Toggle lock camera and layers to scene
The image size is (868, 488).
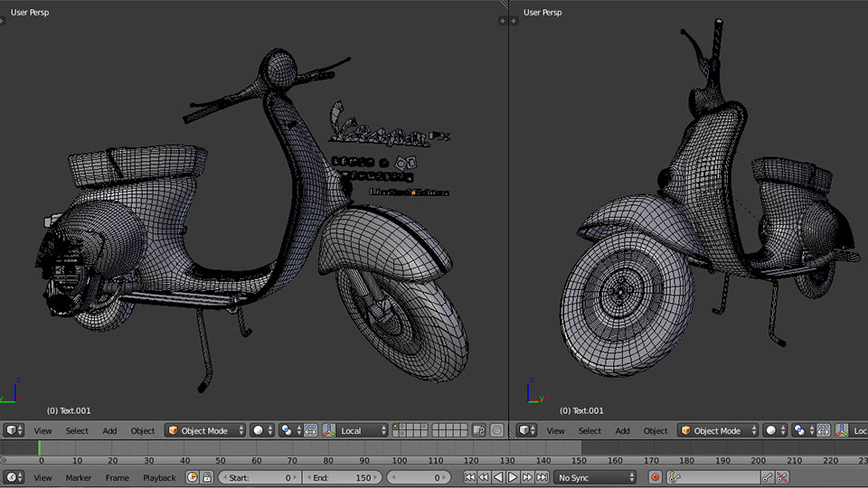pyautogui.click(x=479, y=430)
